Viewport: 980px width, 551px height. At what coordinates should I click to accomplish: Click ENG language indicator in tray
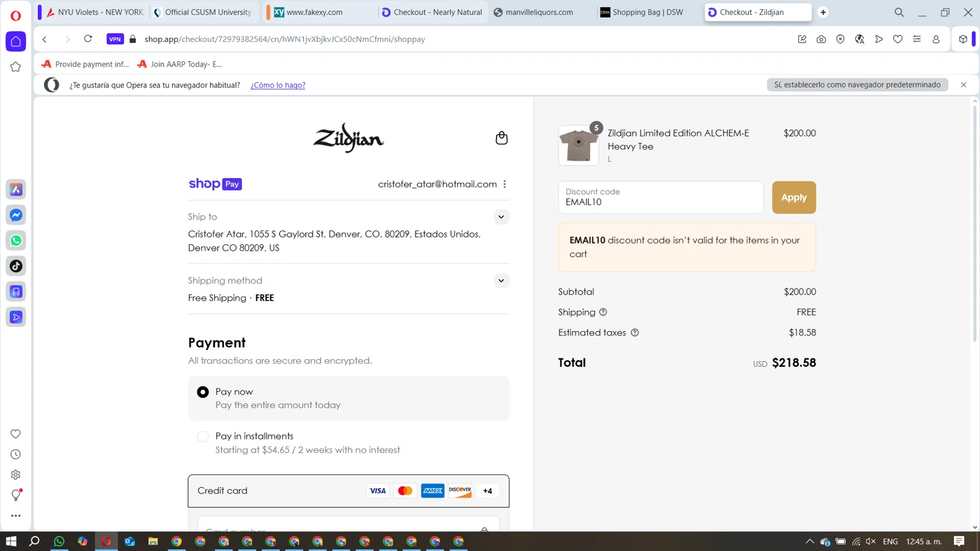pos(890,541)
